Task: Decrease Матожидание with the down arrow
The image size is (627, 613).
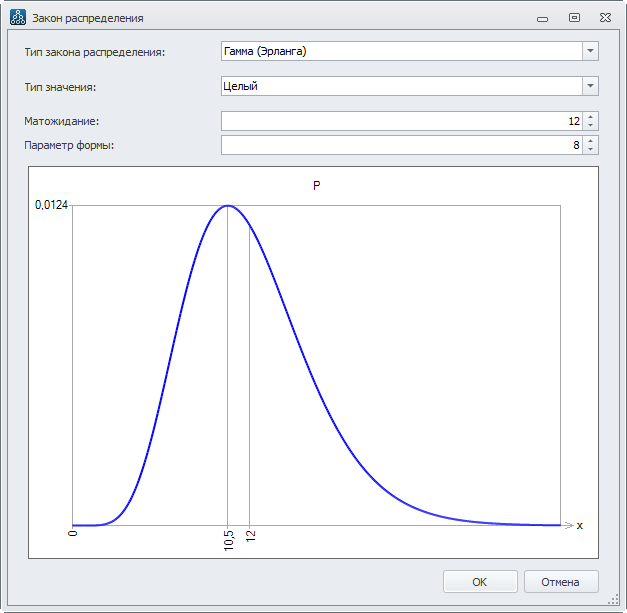Action: click(591, 125)
